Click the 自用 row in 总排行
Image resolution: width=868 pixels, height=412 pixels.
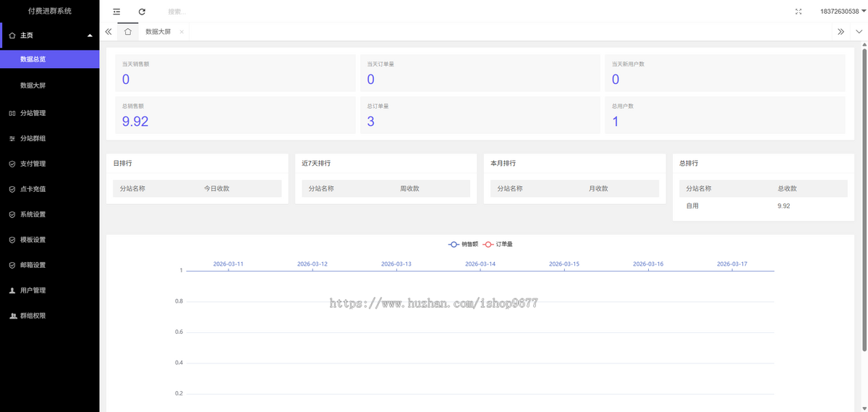click(763, 206)
